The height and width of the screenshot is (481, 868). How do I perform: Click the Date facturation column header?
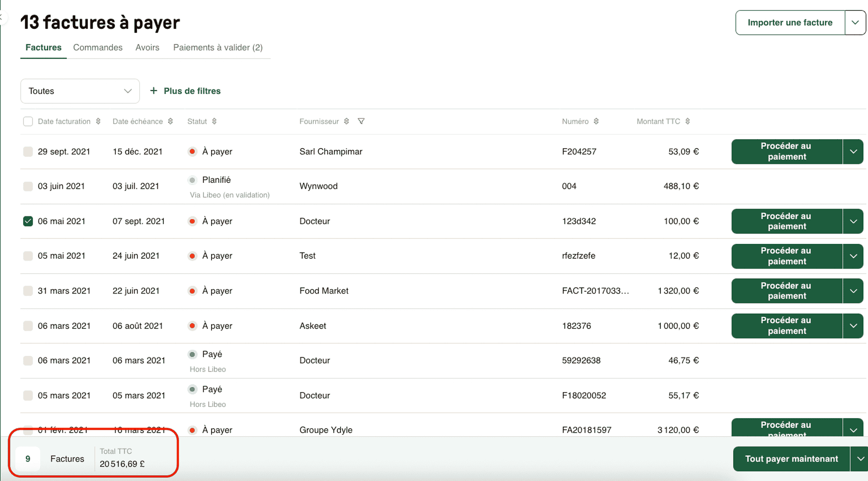coord(64,121)
